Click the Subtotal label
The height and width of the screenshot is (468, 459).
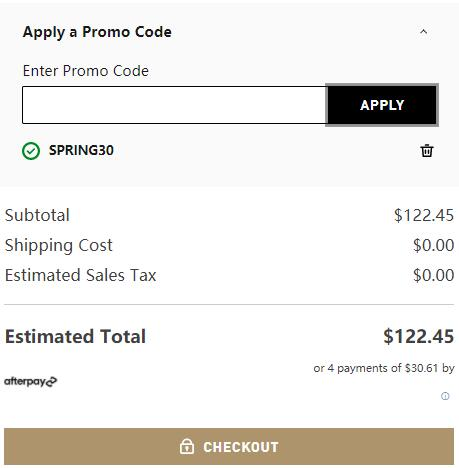(37, 215)
